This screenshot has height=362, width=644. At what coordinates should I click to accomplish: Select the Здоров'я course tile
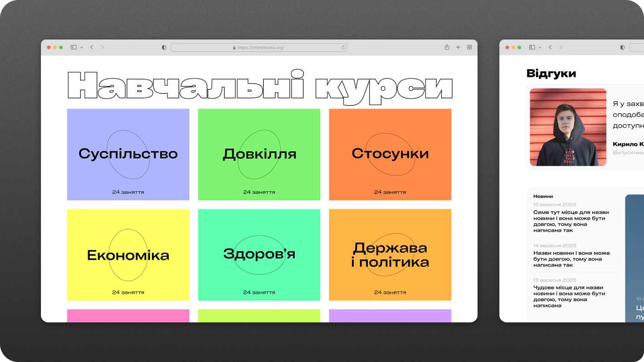tap(259, 255)
